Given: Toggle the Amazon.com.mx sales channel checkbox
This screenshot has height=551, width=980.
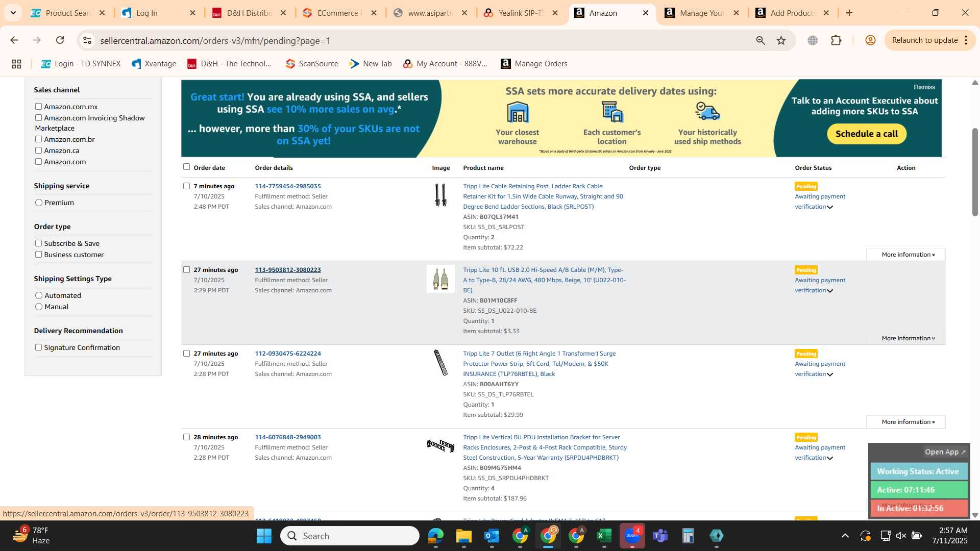Looking at the screenshot, I should [38, 106].
